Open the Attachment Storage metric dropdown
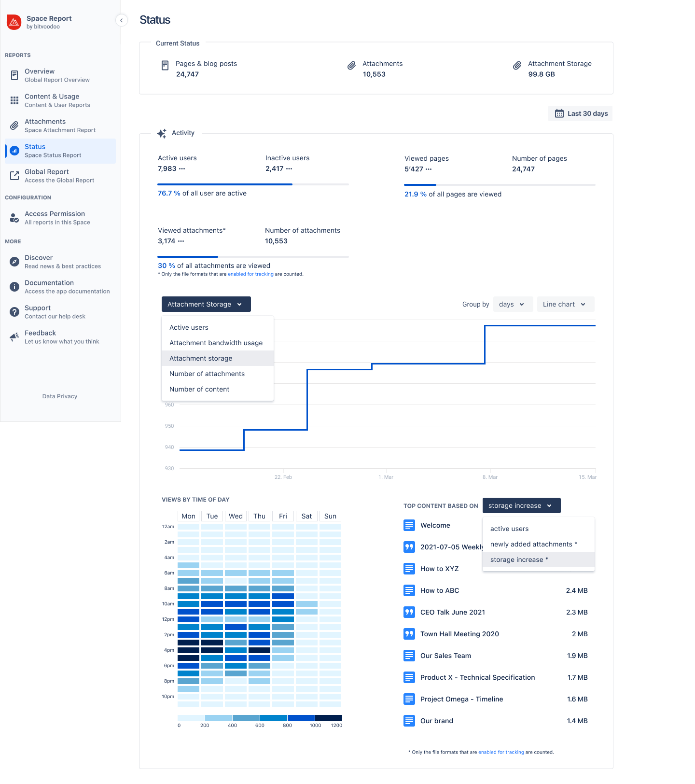The width and height of the screenshot is (695, 784). click(x=206, y=304)
